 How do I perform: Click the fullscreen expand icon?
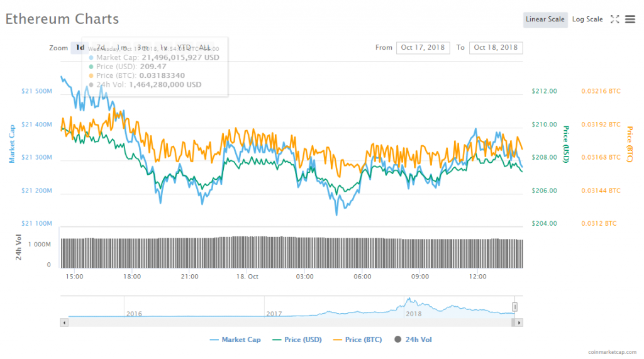tap(615, 19)
